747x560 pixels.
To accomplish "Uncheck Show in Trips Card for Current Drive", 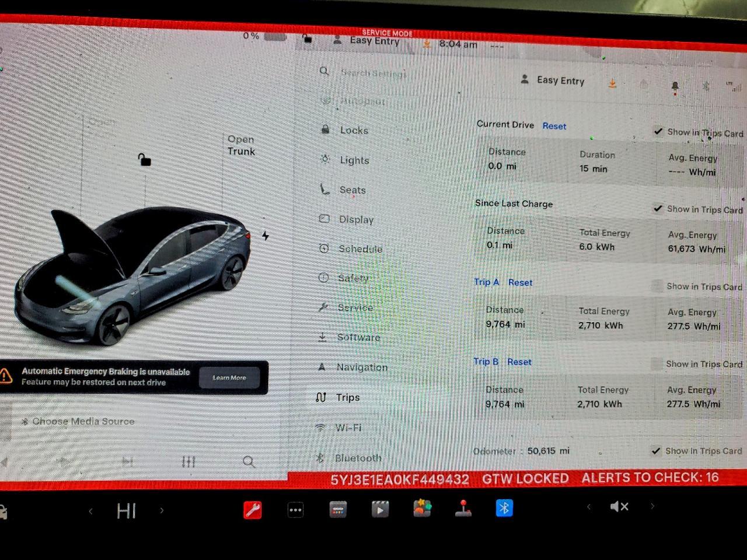I will [658, 132].
